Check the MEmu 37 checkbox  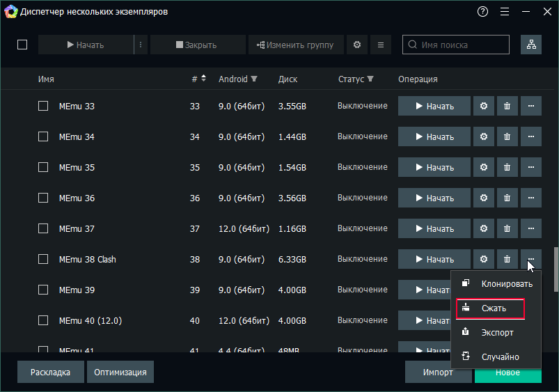(x=43, y=228)
